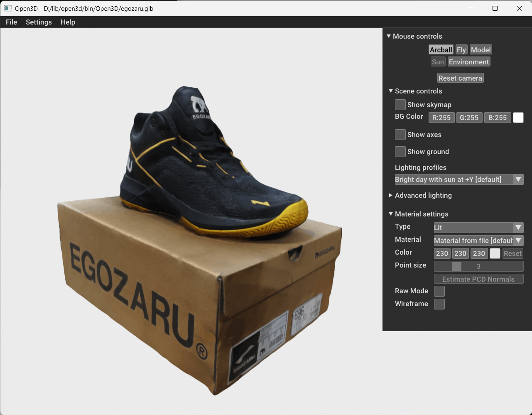Open the material Type dropdown showing Lit
The width and height of the screenshot is (532, 415).
478,228
